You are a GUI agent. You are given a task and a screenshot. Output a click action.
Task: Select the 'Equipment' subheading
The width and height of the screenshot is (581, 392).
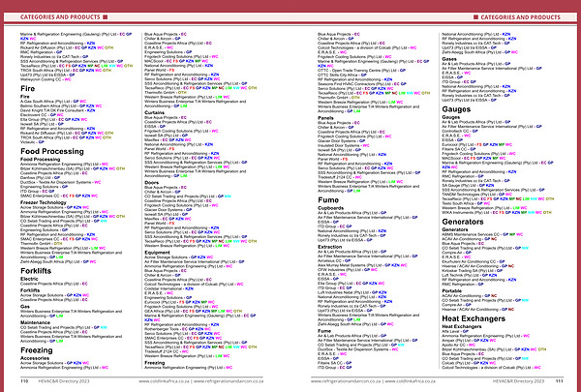click(x=157, y=253)
